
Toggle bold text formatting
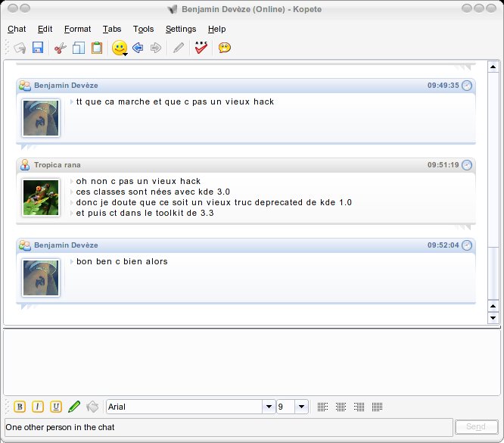click(x=20, y=407)
